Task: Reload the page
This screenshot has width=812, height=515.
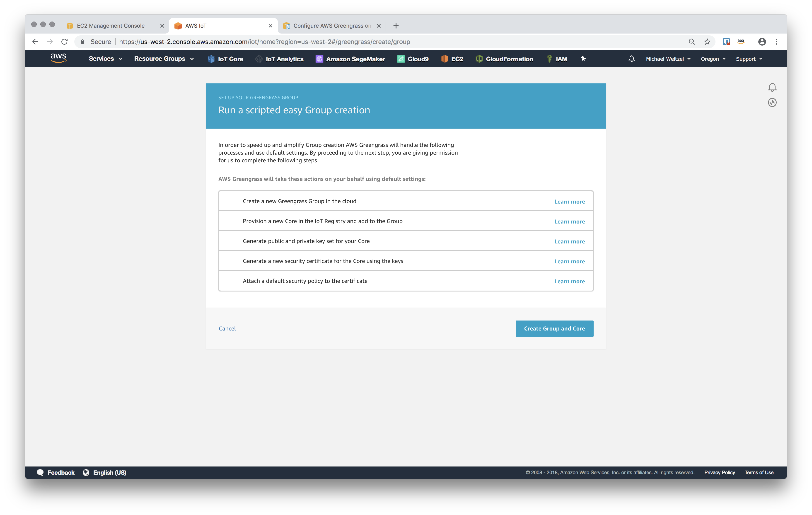Action: tap(64, 41)
